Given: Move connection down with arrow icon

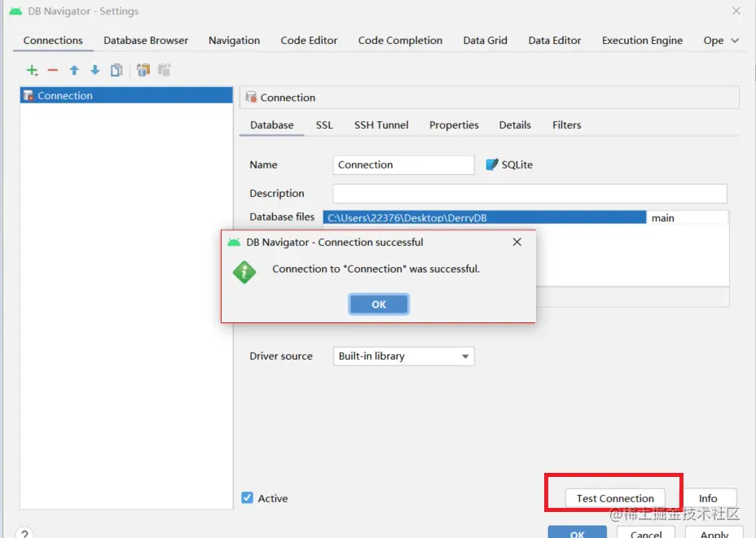Looking at the screenshot, I should tap(95, 70).
